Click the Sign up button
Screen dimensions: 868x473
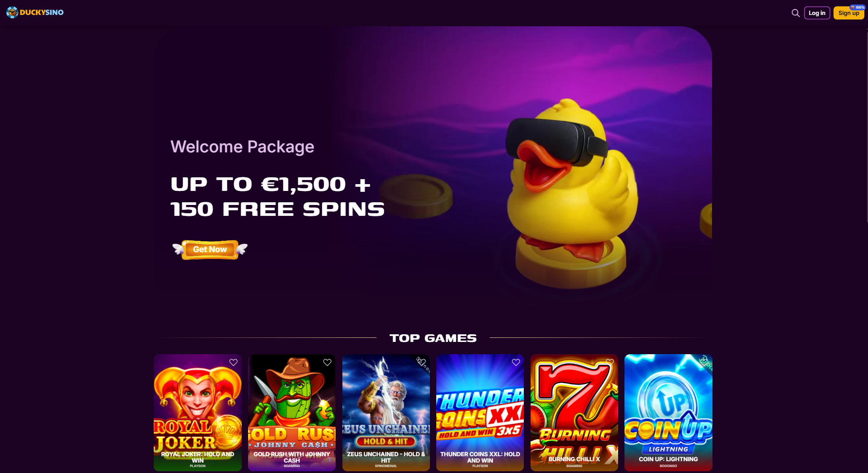click(x=848, y=13)
